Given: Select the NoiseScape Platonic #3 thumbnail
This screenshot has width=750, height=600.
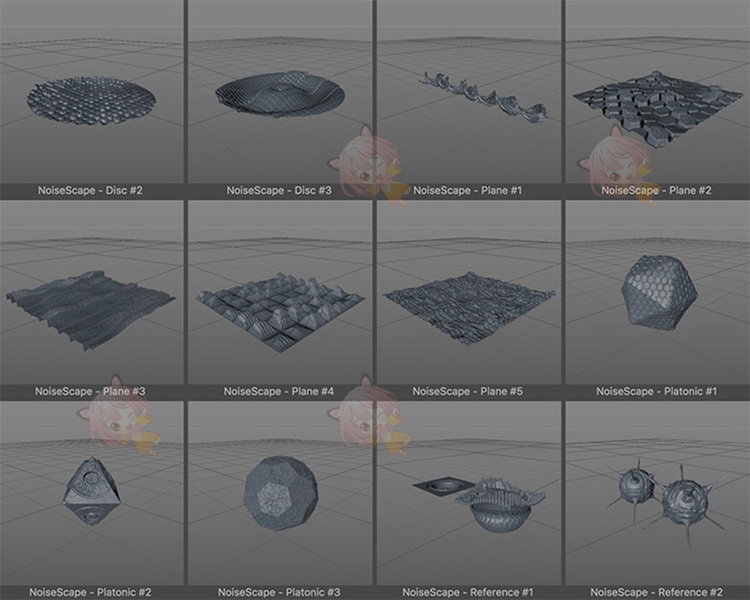Looking at the screenshot, I should tap(280, 493).
